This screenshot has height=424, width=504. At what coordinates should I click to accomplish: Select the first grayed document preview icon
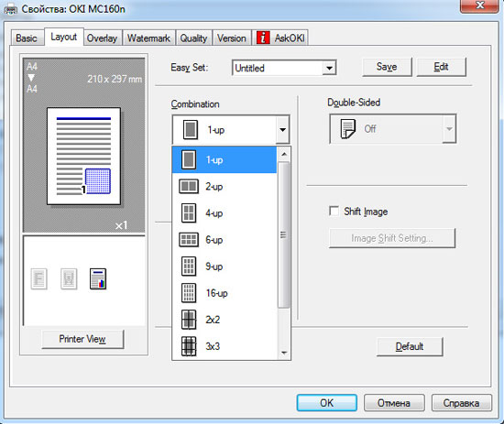(x=38, y=278)
